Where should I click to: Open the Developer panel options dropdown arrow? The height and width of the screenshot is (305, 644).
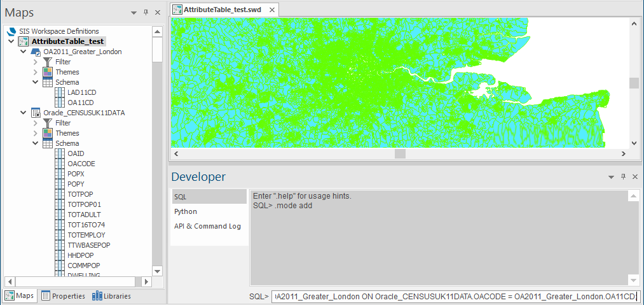tap(611, 177)
